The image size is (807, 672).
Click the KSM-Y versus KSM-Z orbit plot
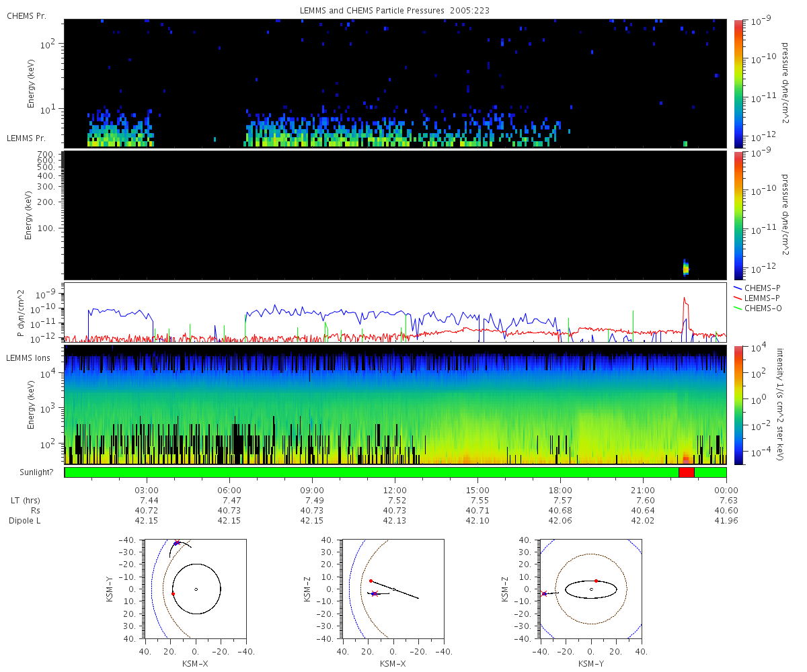[x=591, y=589]
